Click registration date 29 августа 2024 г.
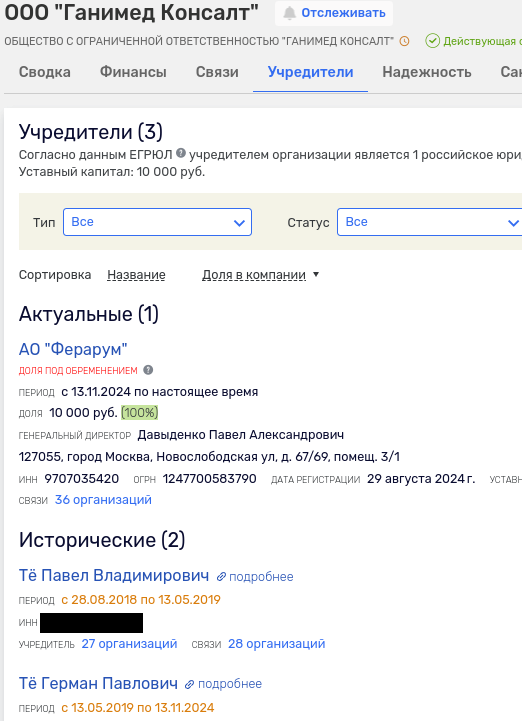 click(x=421, y=479)
